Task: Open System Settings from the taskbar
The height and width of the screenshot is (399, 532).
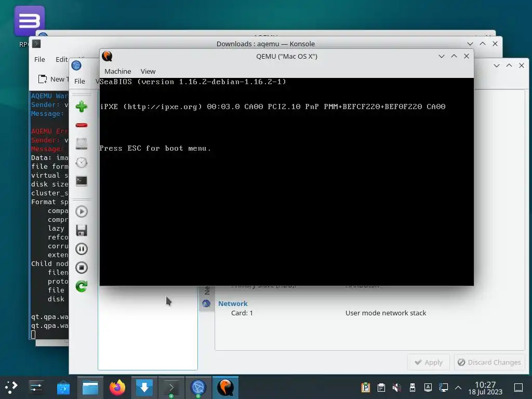Action: (x=36, y=388)
